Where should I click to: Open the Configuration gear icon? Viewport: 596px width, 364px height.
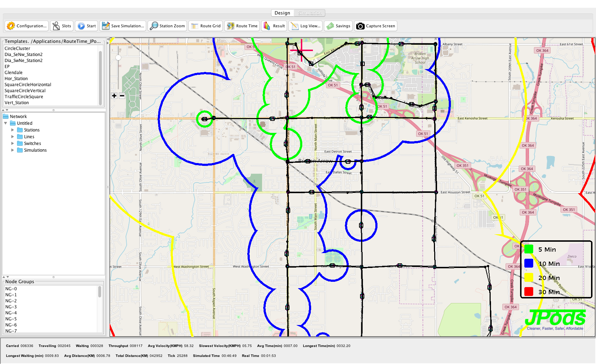pyautogui.click(x=11, y=26)
